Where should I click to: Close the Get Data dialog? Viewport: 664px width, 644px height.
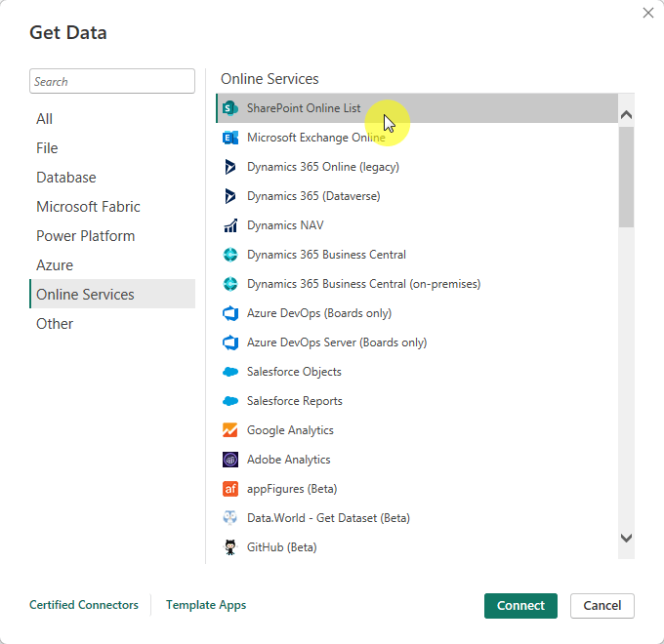[x=648, y=13]
